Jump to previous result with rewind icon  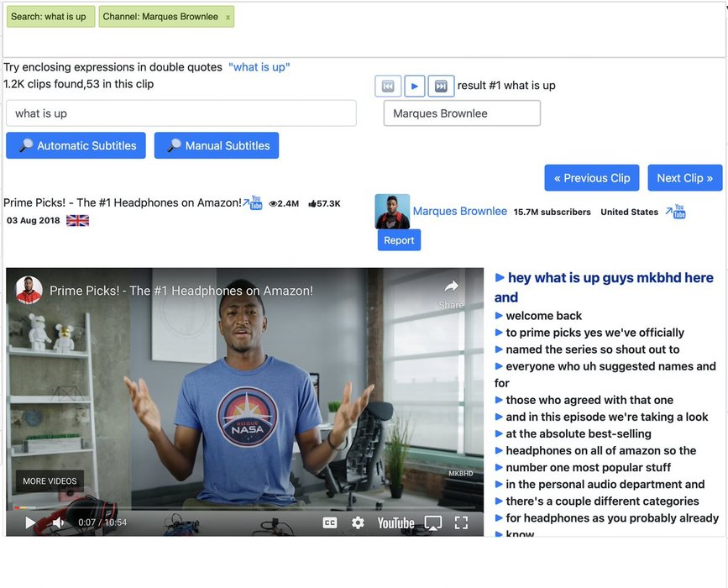tap(388, 86)
